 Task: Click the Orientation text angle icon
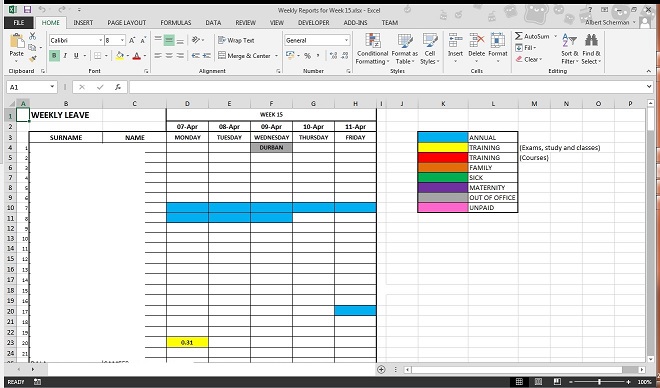196,40
